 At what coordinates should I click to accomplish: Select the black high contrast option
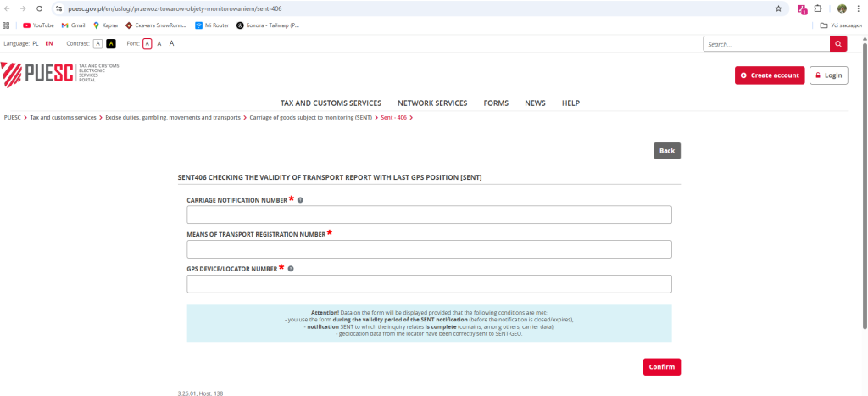(111, 43)
